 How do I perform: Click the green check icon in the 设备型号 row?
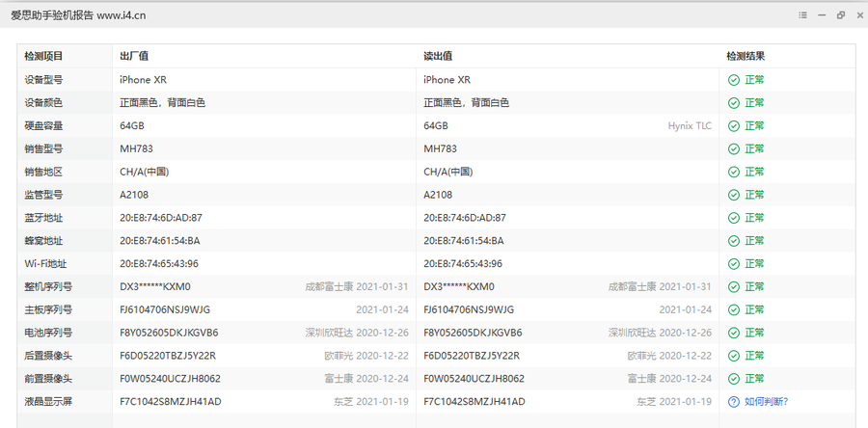(x=734, y=80)
